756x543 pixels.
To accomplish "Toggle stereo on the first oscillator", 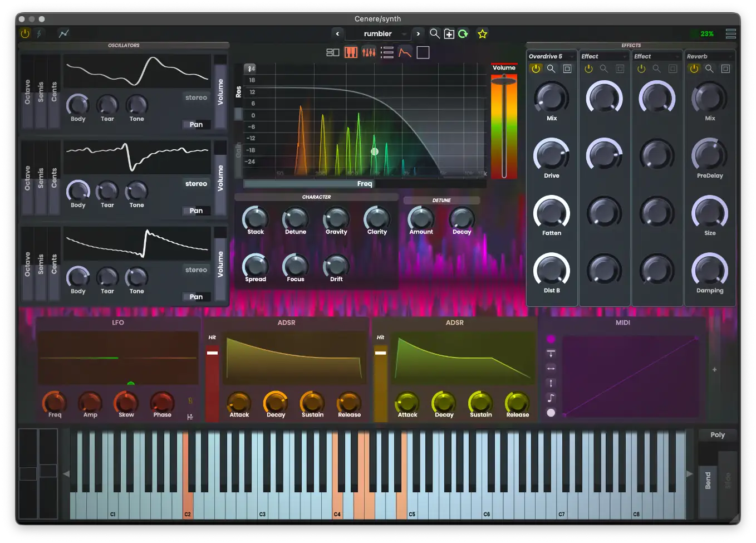I will [196, 97].
